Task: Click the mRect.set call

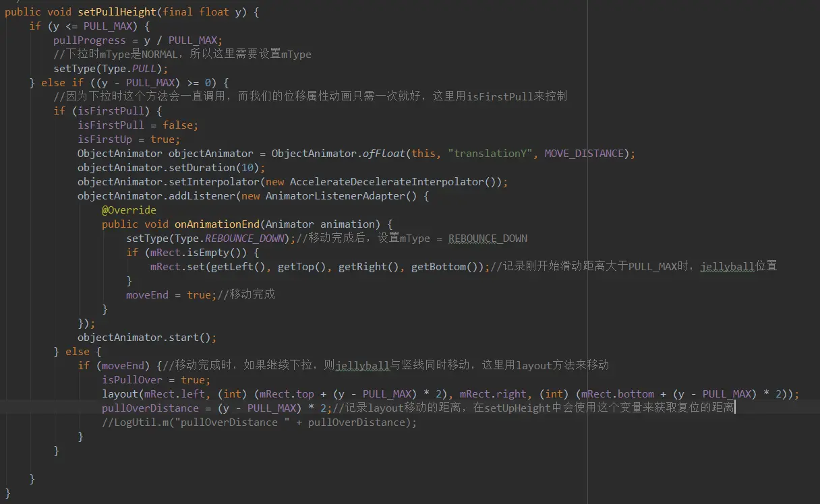Action: 320,266
